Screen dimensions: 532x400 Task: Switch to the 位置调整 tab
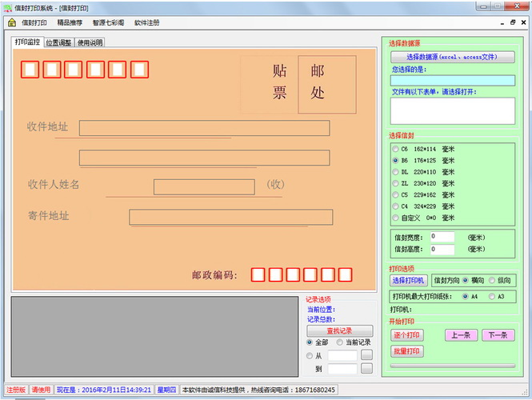tap(58, 42)
